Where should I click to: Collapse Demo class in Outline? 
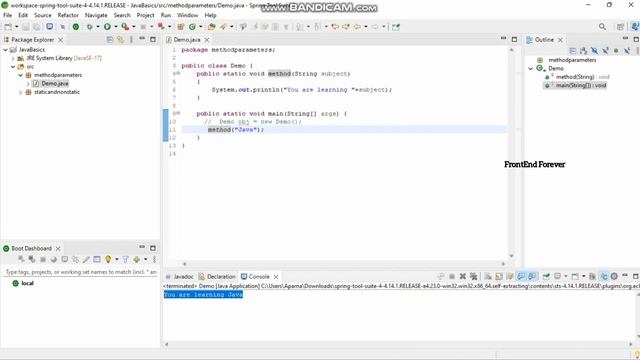(530, 68)
